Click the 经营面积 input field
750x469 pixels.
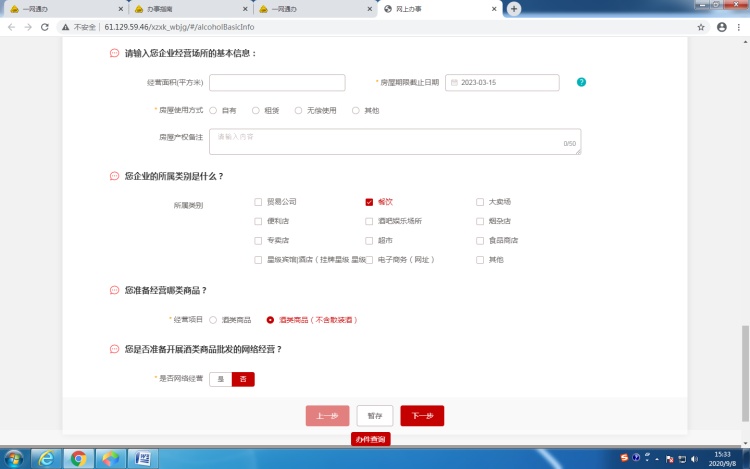277,83
